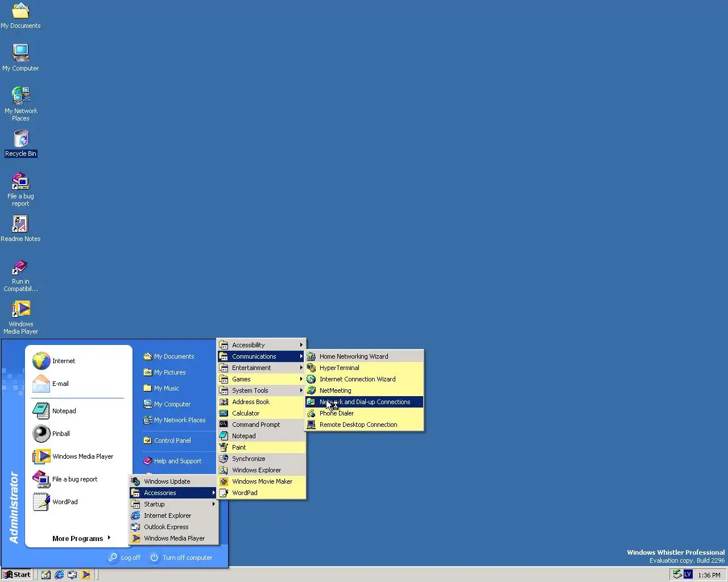
Task: Open My Computer in Start menu right pane
Action: pos(167,404)
